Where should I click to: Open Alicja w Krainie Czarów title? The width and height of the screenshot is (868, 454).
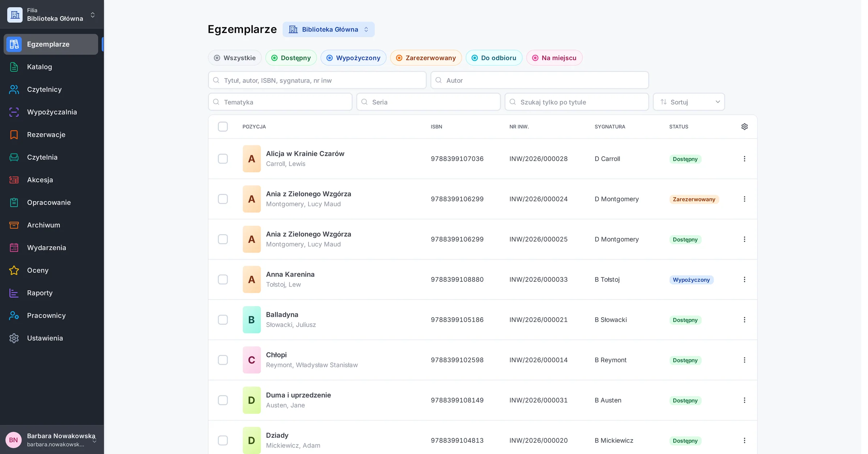click(x=305, y=154)
